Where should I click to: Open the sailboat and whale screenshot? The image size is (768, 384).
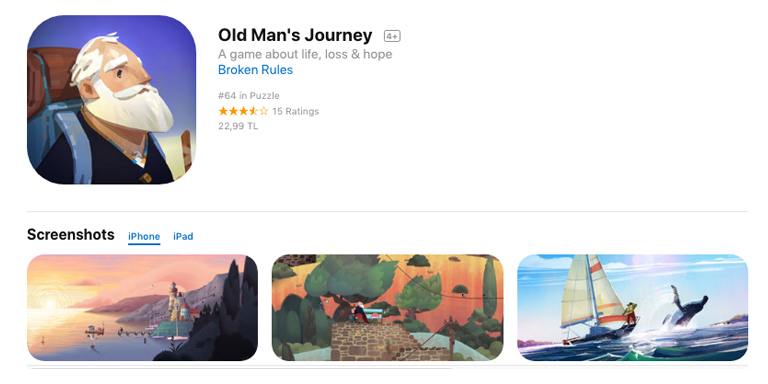[x=632, y=308]
